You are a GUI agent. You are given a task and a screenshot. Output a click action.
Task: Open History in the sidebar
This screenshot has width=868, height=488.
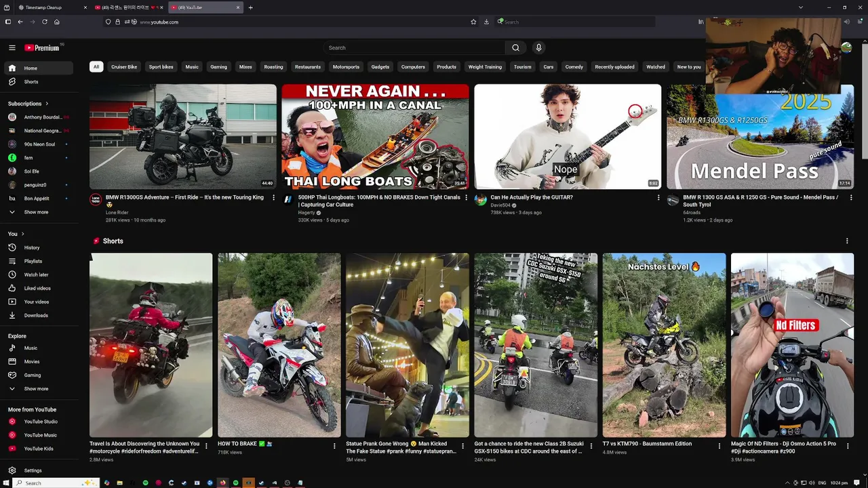coord(38,247)
